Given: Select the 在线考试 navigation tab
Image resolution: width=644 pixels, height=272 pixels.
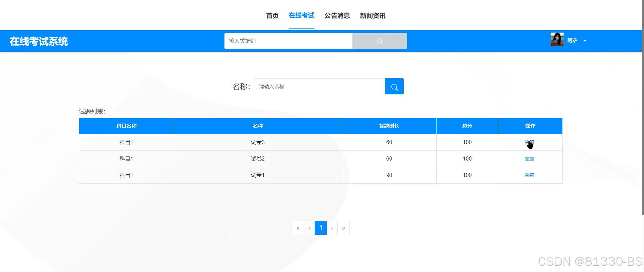Looking at the screenshot, I should [x=302, y=15].
